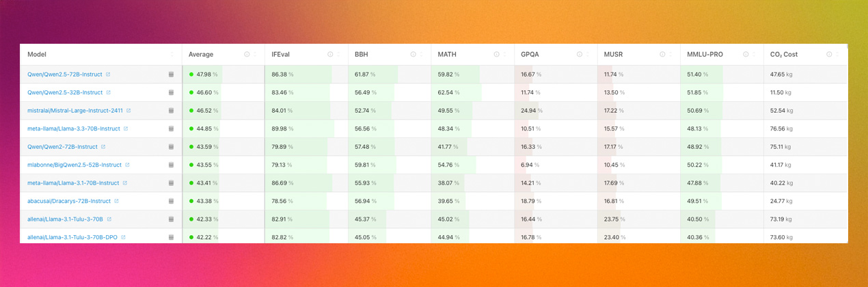Screen dimensions: 868x287
Task: Open the Qwen/Qwen2.5-32B-Instruct model link
Action: (65, 92)
